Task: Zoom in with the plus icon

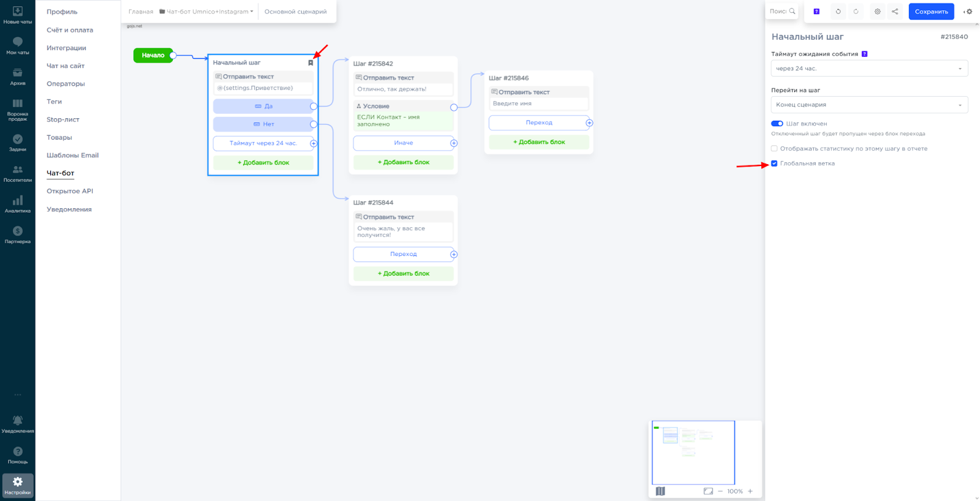Action: tap(750, 491)
